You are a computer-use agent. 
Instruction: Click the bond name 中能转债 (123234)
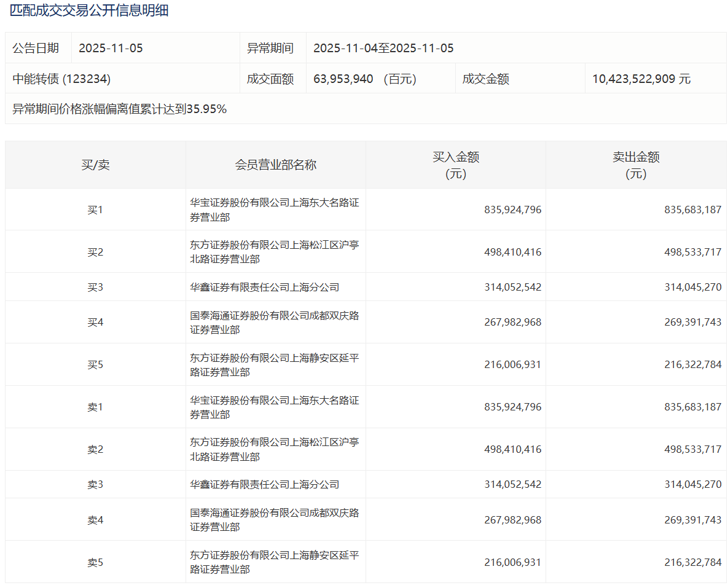(61, 79)
